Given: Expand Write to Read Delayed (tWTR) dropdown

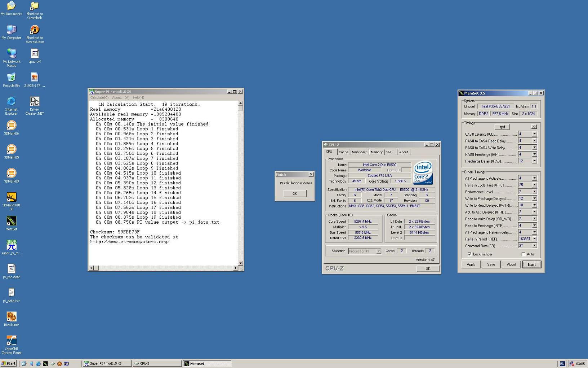Looking at the screenshot, I should (x=534, y=205).
